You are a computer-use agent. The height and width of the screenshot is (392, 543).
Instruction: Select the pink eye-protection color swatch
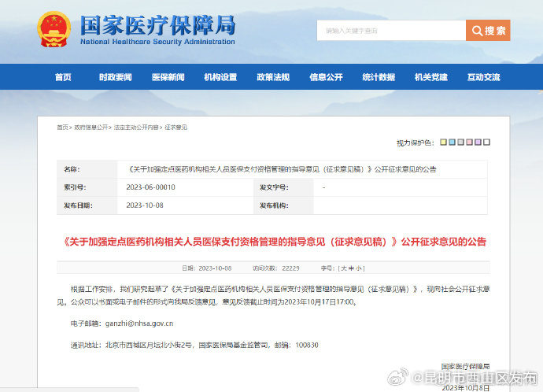pos(469,142)
